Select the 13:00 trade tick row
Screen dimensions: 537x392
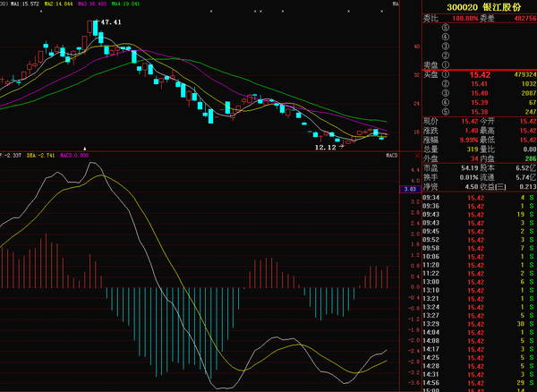coord(480,282)
